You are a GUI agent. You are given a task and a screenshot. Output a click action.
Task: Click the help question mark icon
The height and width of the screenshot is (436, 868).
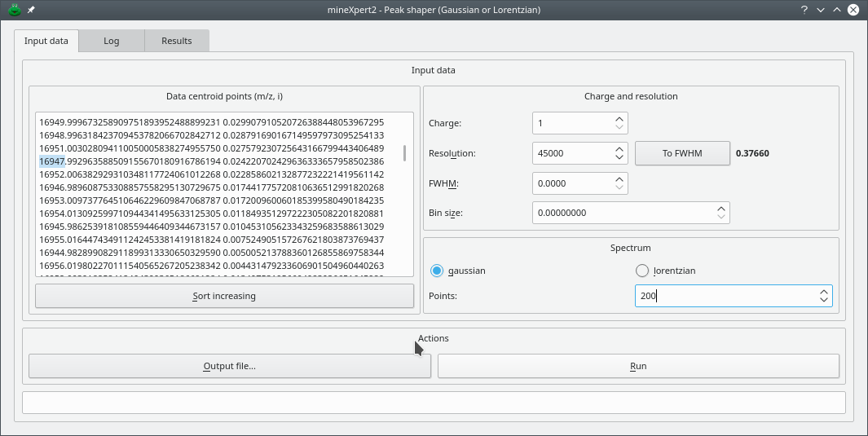coord(804,10)
